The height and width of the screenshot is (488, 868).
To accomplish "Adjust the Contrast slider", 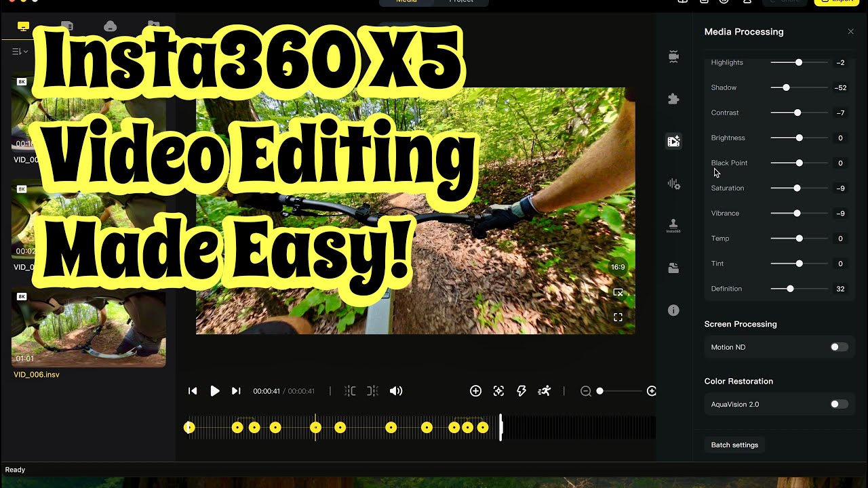I will pyautogui.click(x=799, y=113).
